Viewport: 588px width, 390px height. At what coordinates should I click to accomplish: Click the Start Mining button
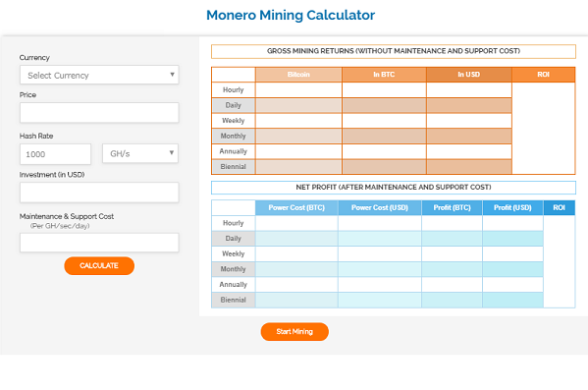point(294,331)
